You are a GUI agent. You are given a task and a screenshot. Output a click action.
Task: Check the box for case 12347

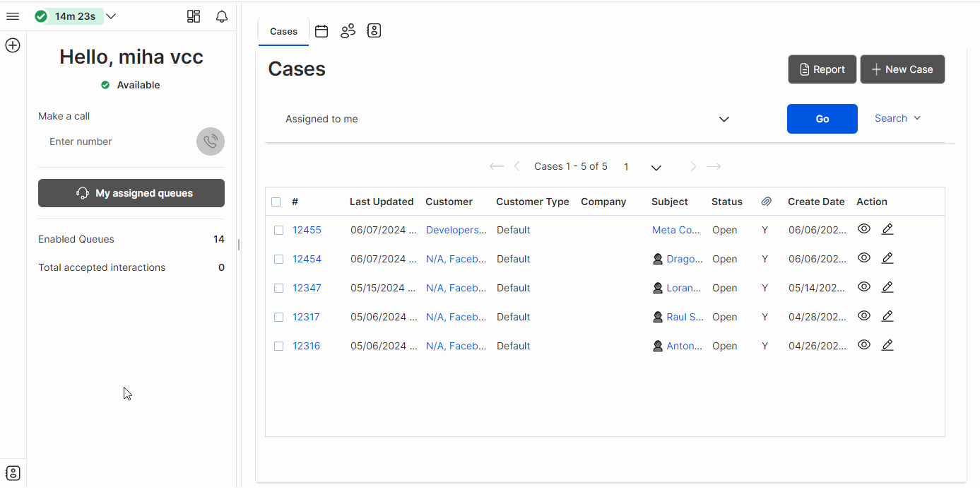point(279,289)
